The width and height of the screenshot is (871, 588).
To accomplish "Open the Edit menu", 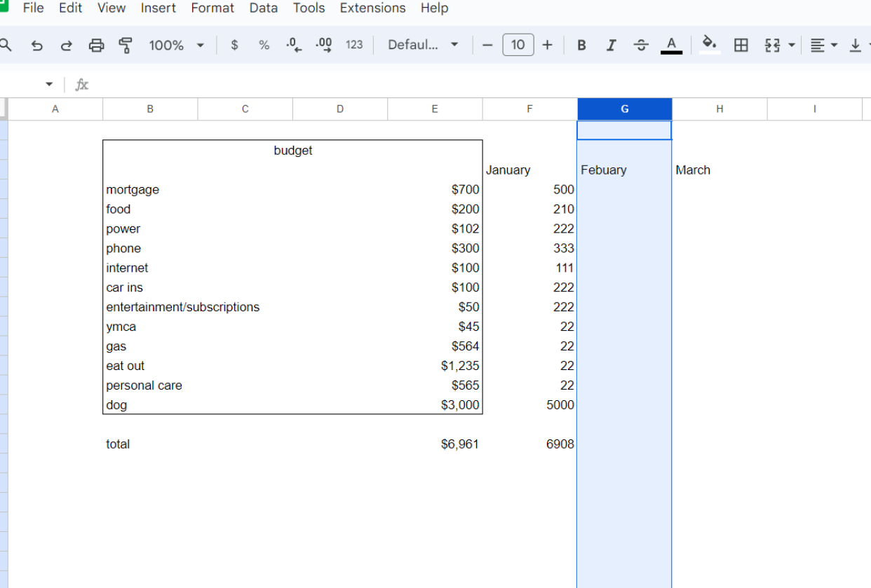I will coord(70,8).
